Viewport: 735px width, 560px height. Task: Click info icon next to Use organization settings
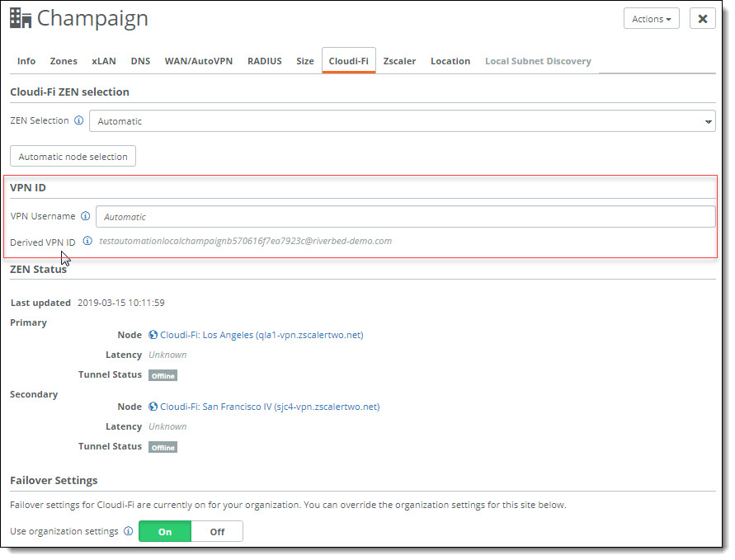[x=129, y=531]
